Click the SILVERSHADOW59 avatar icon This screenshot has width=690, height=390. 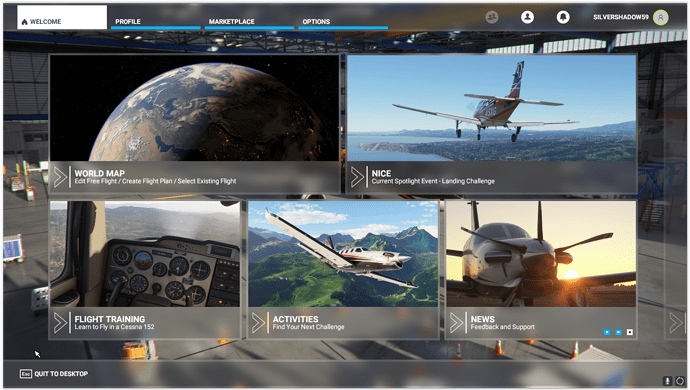[660, 17]
